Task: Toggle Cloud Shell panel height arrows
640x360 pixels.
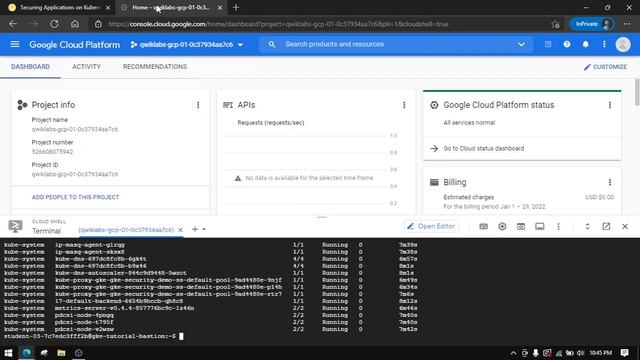Action: point(587,226)
